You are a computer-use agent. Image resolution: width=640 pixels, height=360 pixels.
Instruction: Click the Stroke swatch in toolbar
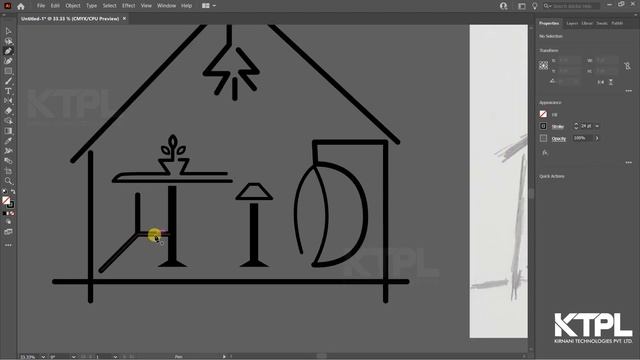[x=11, y=204]
